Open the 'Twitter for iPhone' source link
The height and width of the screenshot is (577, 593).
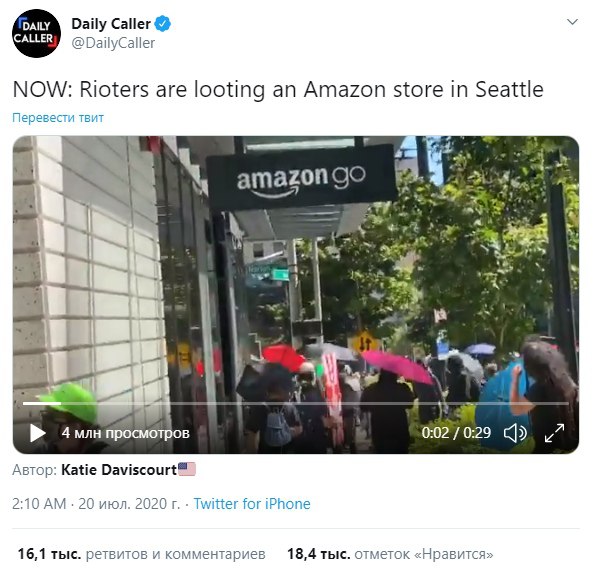(252, 504)
